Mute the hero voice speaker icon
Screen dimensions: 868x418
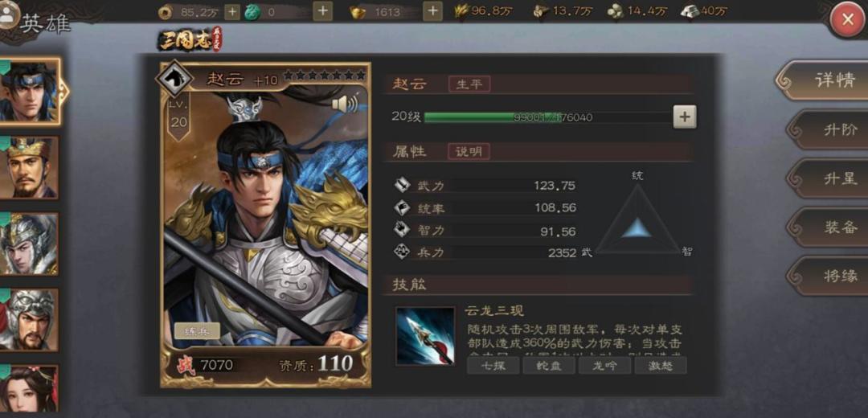344,104
